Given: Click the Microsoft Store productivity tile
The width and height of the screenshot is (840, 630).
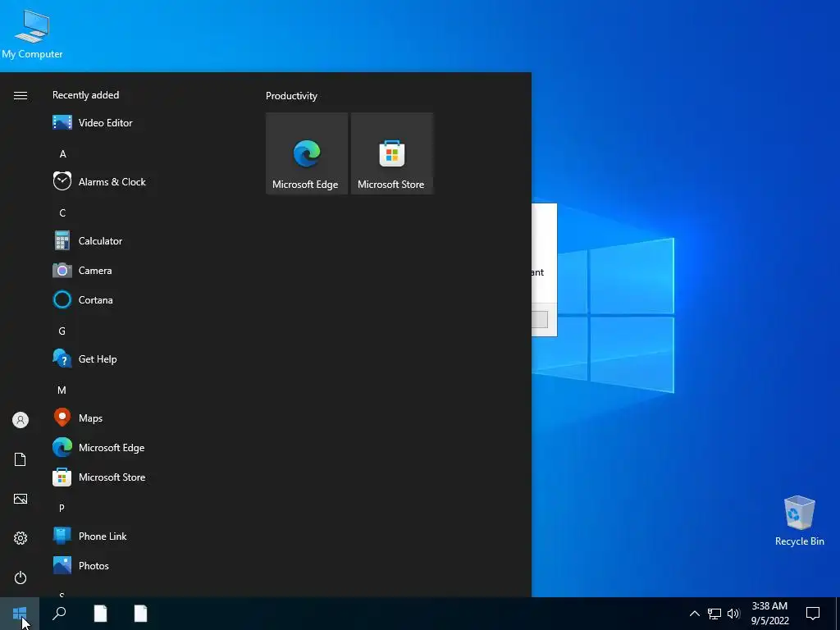Looking at the screenshot, I should click(x=391, y=153).
